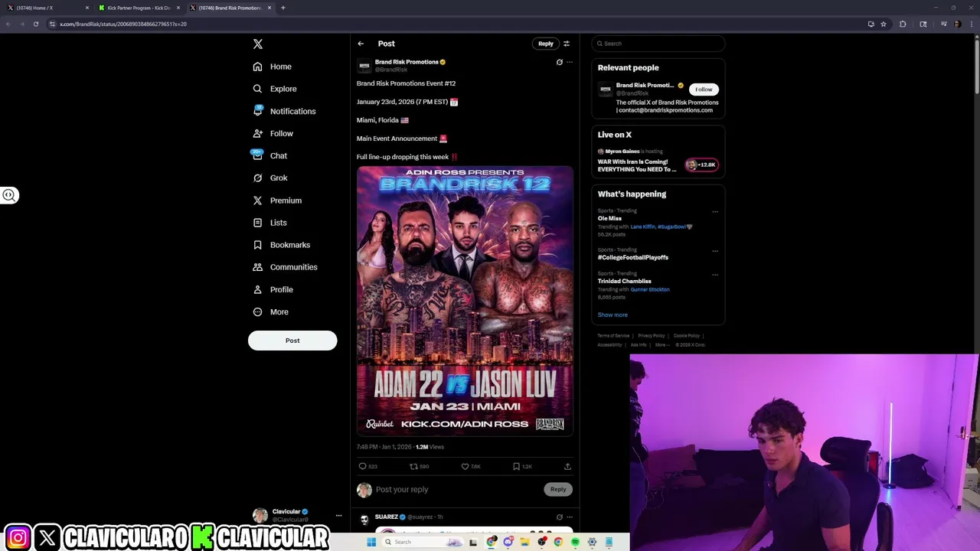Click the grey Reply submit button
The width and height of the screenshot is (980, 551).
point(558,490)
